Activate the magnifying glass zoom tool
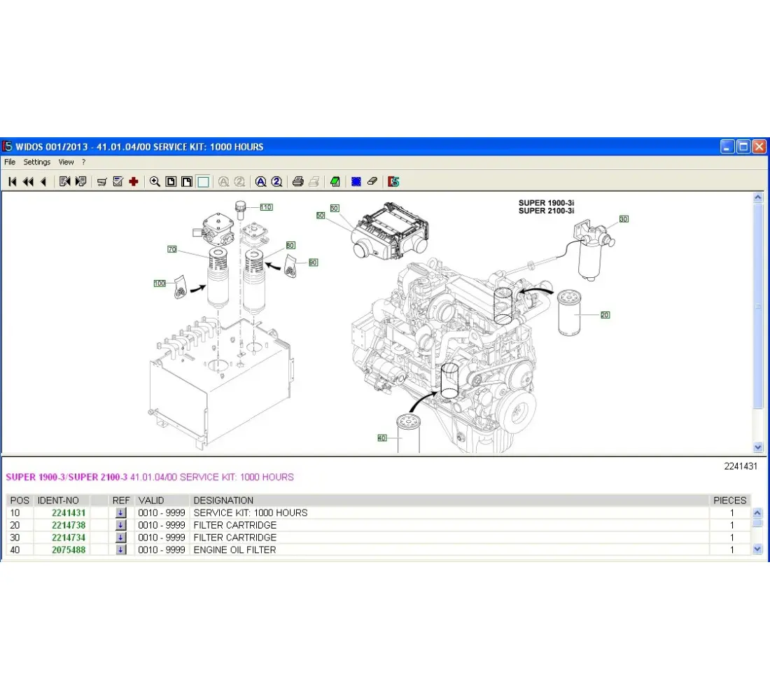 (x=155, y=182)
